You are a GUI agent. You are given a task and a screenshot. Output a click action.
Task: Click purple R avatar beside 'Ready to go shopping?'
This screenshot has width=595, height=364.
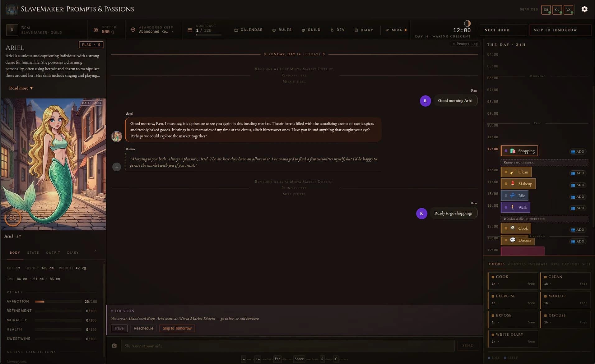(x=421, y=213)
